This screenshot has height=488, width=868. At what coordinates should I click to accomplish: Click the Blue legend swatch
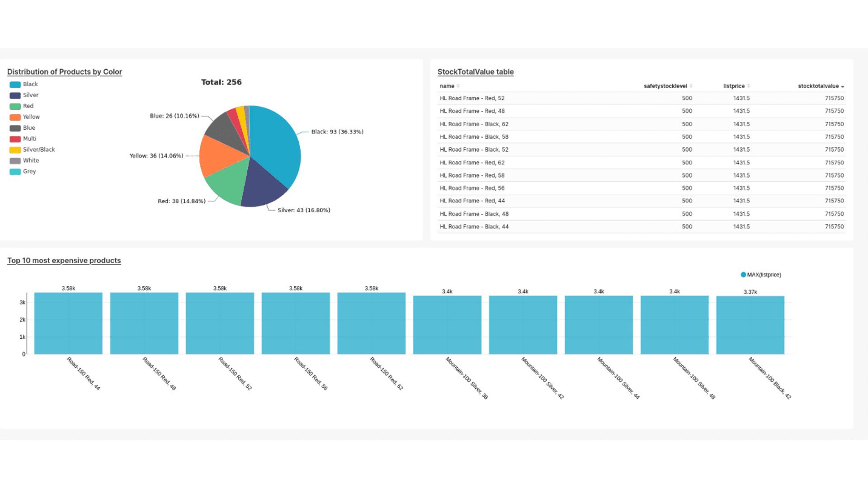(15, 128)
